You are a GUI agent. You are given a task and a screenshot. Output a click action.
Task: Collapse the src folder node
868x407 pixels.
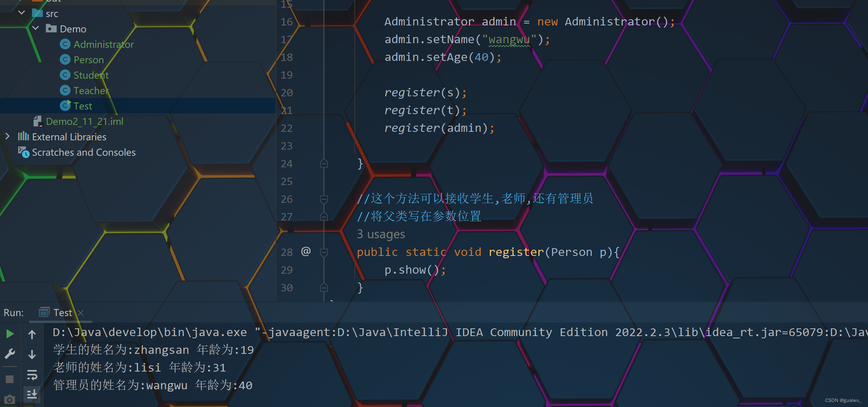(22, 12)
